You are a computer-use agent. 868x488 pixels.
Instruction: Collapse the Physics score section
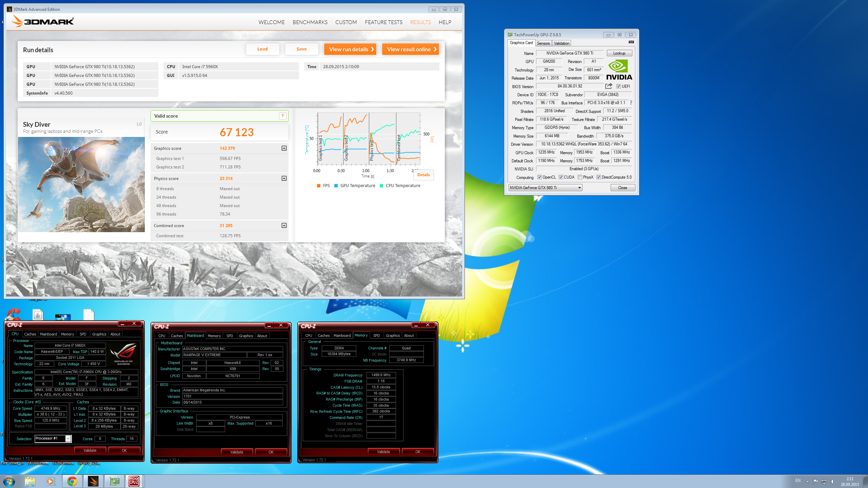coord(284,178)
